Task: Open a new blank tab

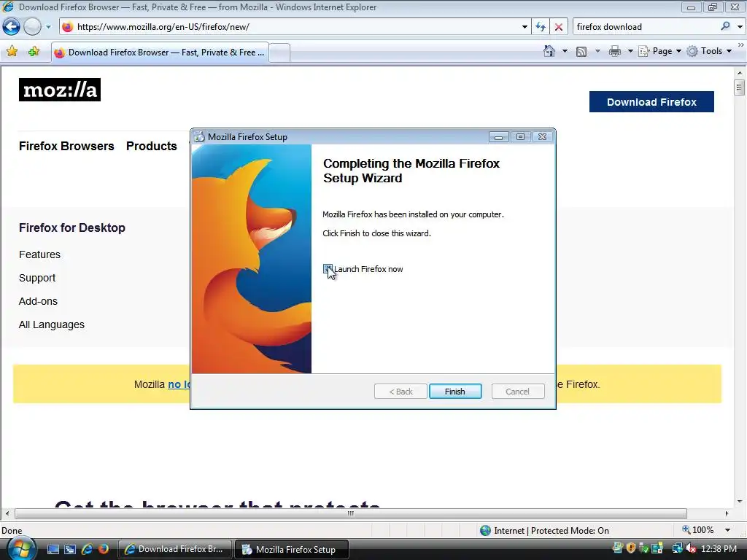Action: [279, 52]
